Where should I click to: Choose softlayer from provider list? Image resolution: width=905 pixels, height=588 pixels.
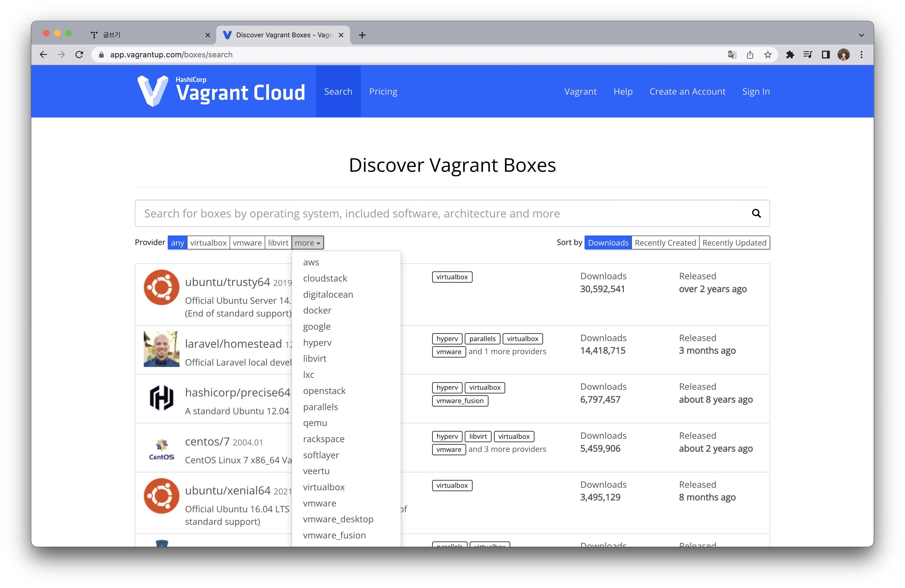tap(346, 455)
